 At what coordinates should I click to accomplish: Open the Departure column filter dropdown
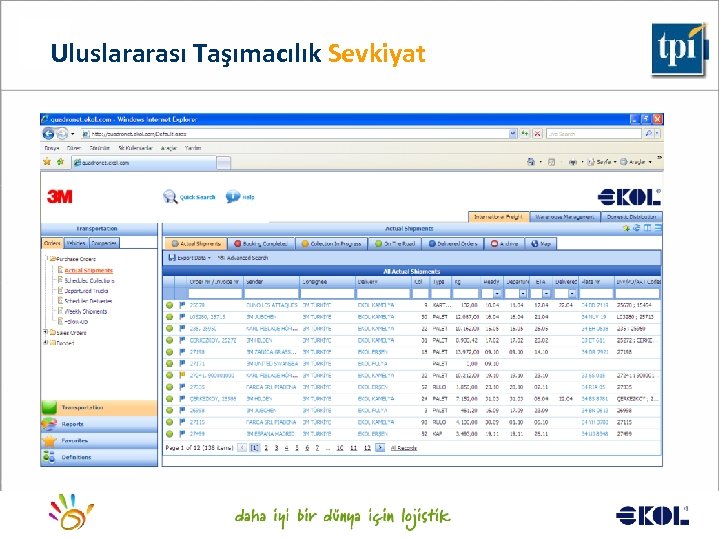(523, 293)
